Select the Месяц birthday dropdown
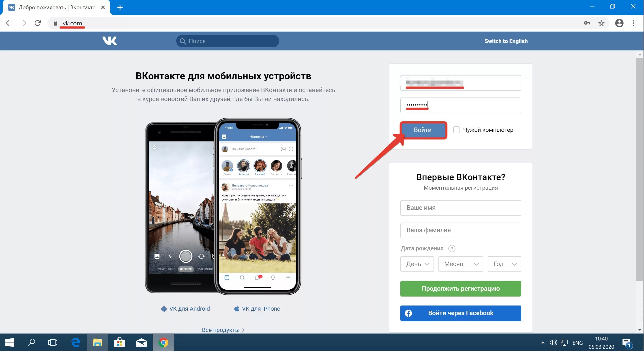 (461, 264)
